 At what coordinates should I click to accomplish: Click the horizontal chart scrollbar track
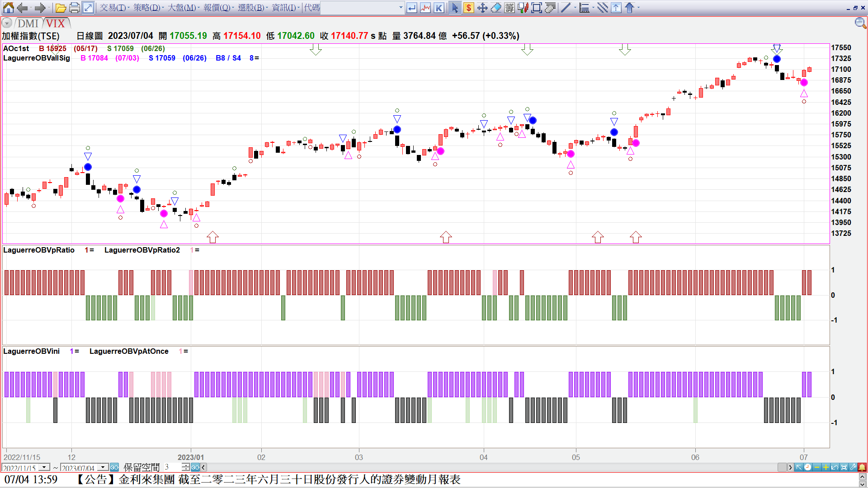[493, 467]
